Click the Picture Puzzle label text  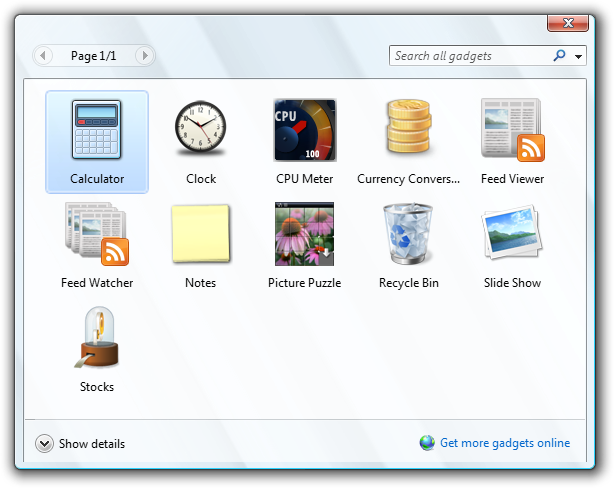tap(305, 283)
